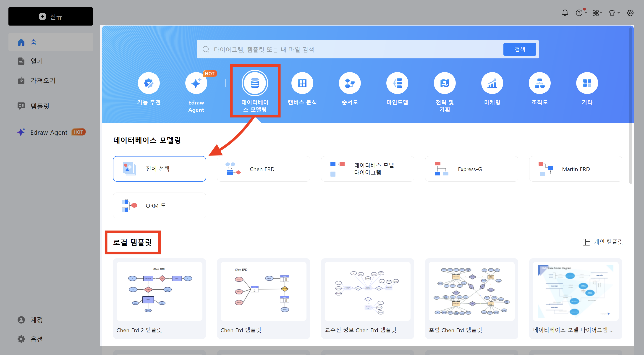Screen dimensions: 644x355
Task: Select 가져오기 in the sidebar
Action: coord(42,81)
